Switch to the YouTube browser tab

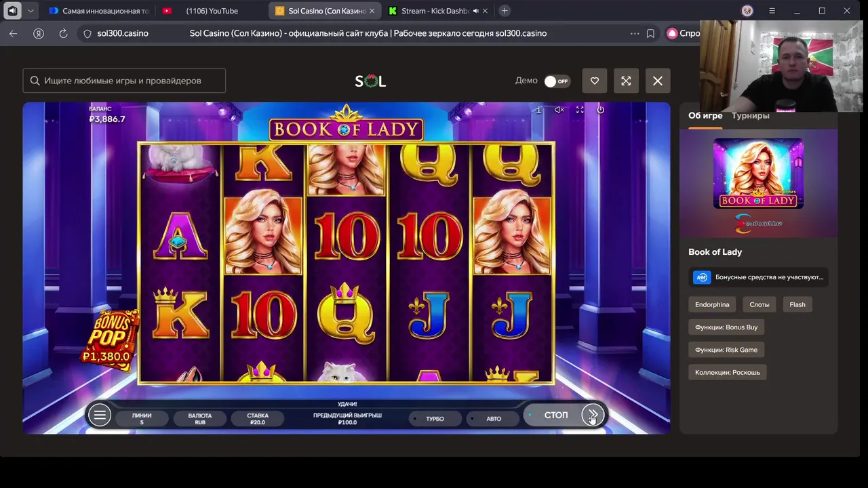[x=212, y=11]
